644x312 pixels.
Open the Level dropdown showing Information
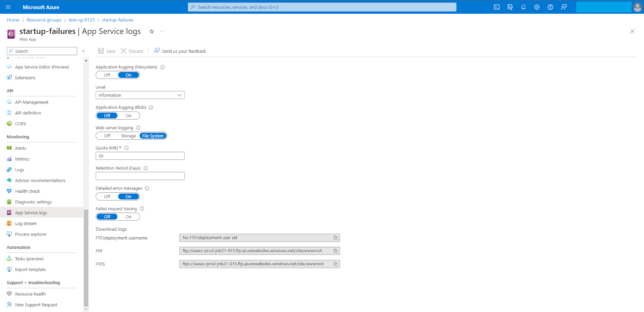coord(140,95)
